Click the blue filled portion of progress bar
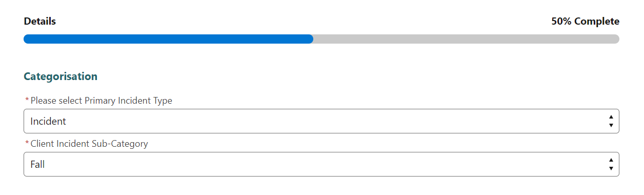This screenshot has width=644, height=195. 168,39
